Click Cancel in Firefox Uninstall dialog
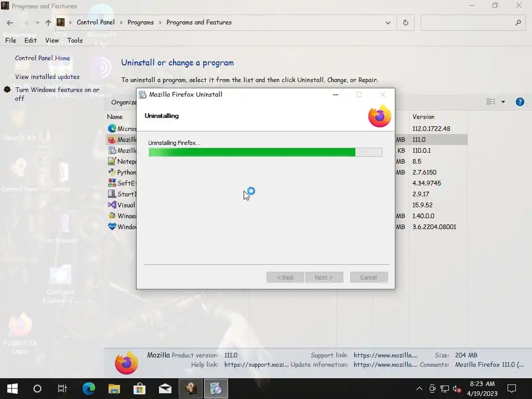This screenshot has height=399, width=532. tap(369, 277)
